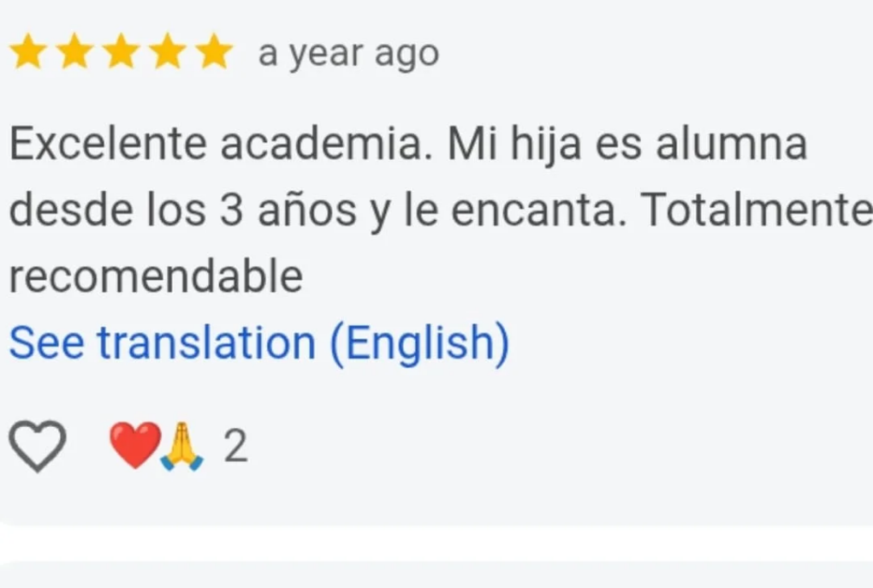Screen dimensions: 873x588
Task: Click the red heart reaction emoji
Action: pyautogui.click(x=134, y=446)
